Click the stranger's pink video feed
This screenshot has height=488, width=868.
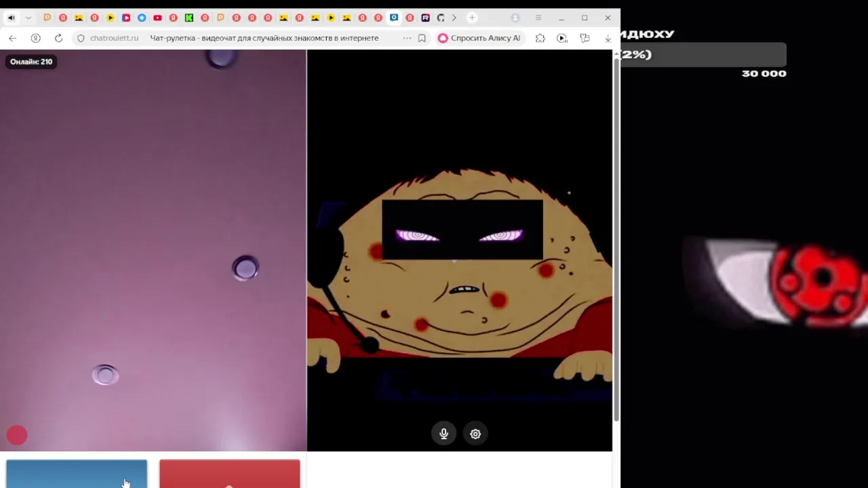153,250
